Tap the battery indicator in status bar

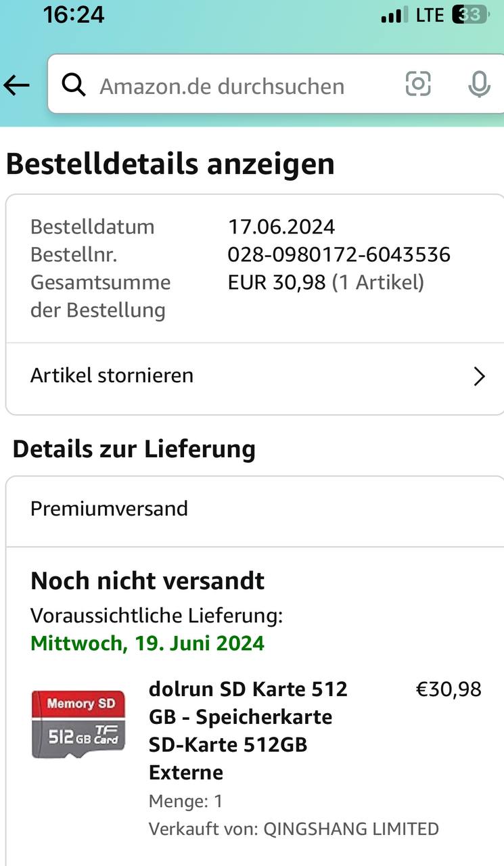[x=469, y=15]
